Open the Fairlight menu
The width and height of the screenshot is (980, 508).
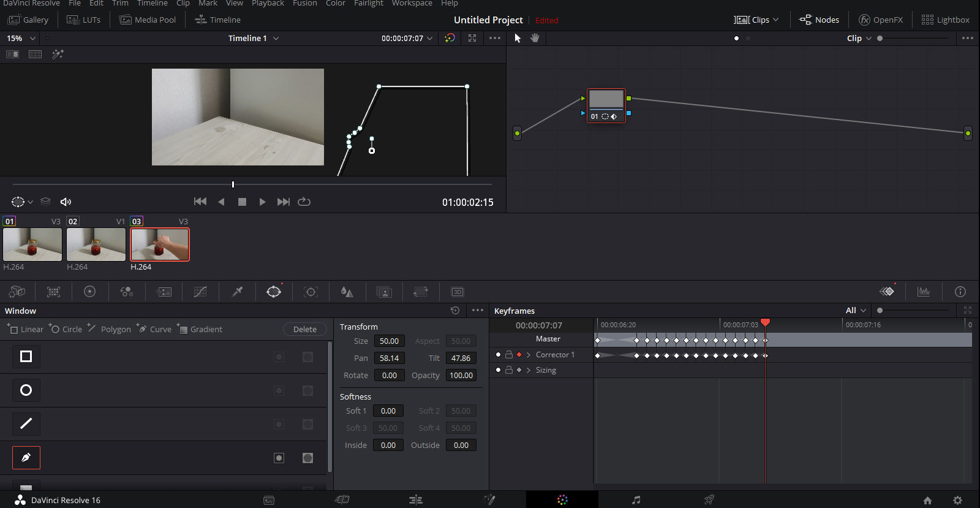(x=369, y=3)
